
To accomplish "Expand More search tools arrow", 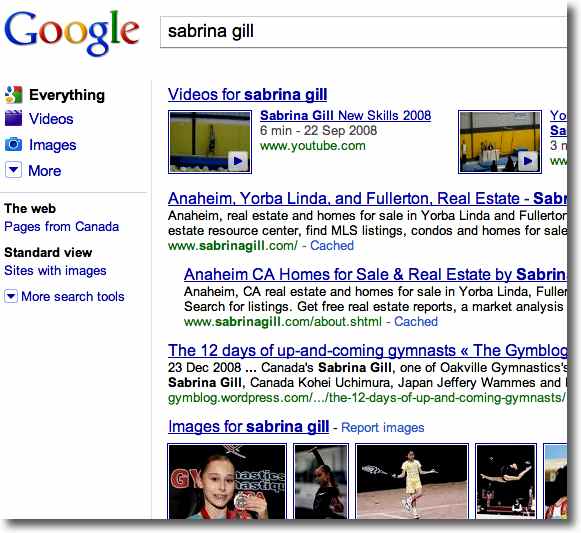I will pos(11,296).
